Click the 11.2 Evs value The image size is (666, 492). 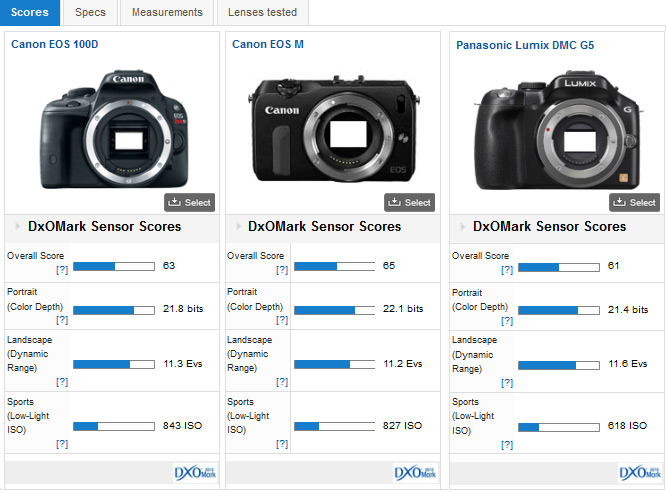point(403,364)
